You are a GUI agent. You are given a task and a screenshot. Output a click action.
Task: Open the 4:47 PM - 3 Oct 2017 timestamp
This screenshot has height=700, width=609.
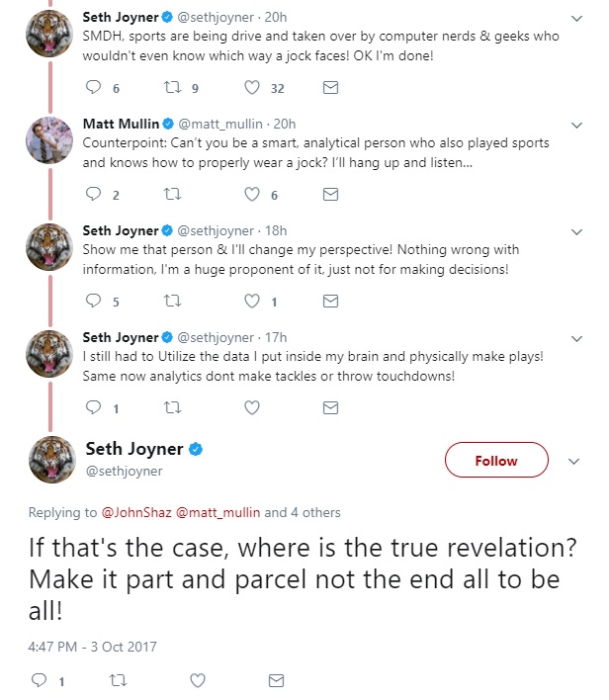[94, 647]
